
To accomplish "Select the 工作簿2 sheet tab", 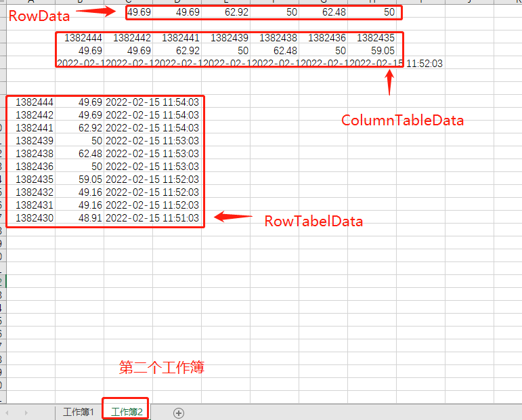I will 127,413.
